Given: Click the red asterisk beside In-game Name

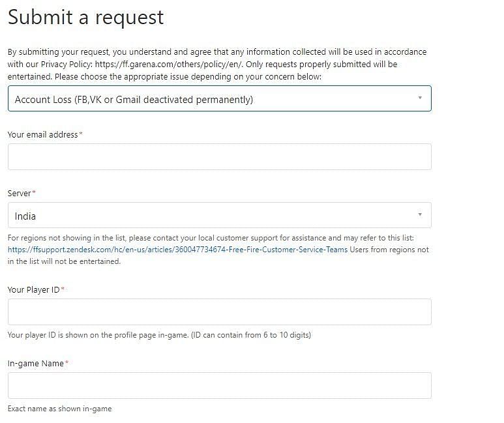Looking at the screenshot, I should click(x=67, y=362).
